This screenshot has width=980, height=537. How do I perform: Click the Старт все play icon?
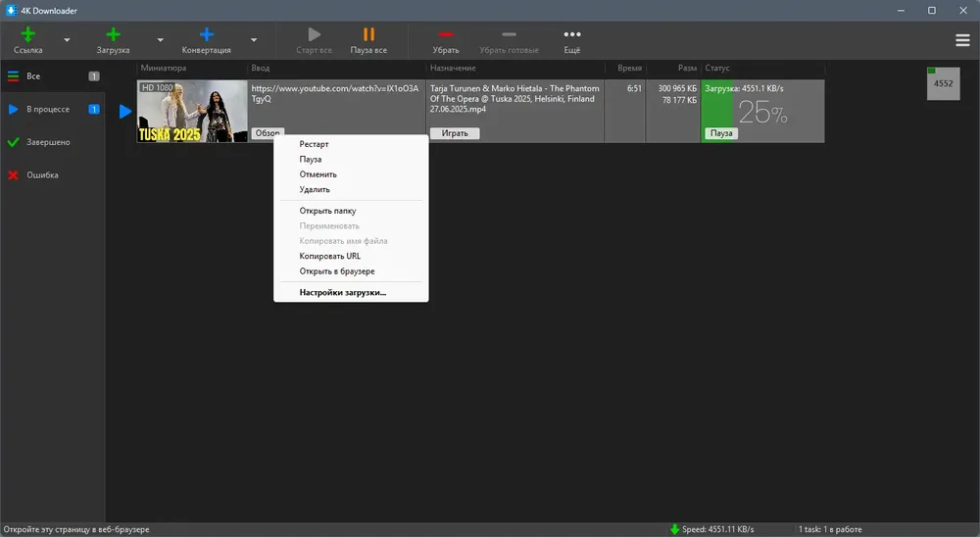315,34
